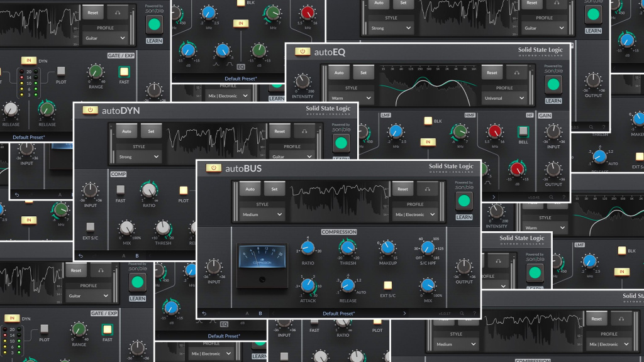Screen dimensions: 644x362
Task: Click the MAKEUP knob in autoBUS
Action: (387, 248)
